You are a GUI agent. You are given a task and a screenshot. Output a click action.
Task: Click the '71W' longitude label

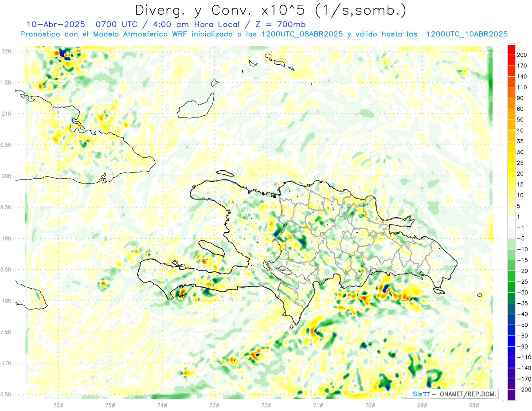(318, 404)
